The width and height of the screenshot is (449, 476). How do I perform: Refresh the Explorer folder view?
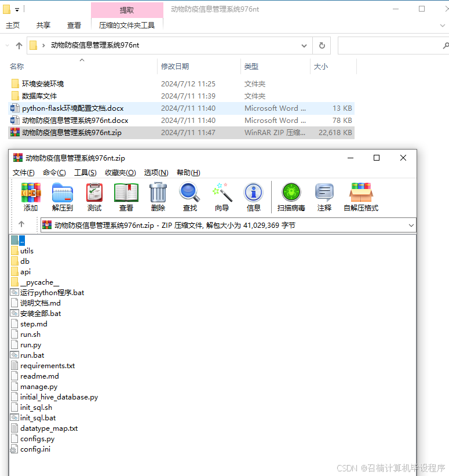click(x=322, y=46)
